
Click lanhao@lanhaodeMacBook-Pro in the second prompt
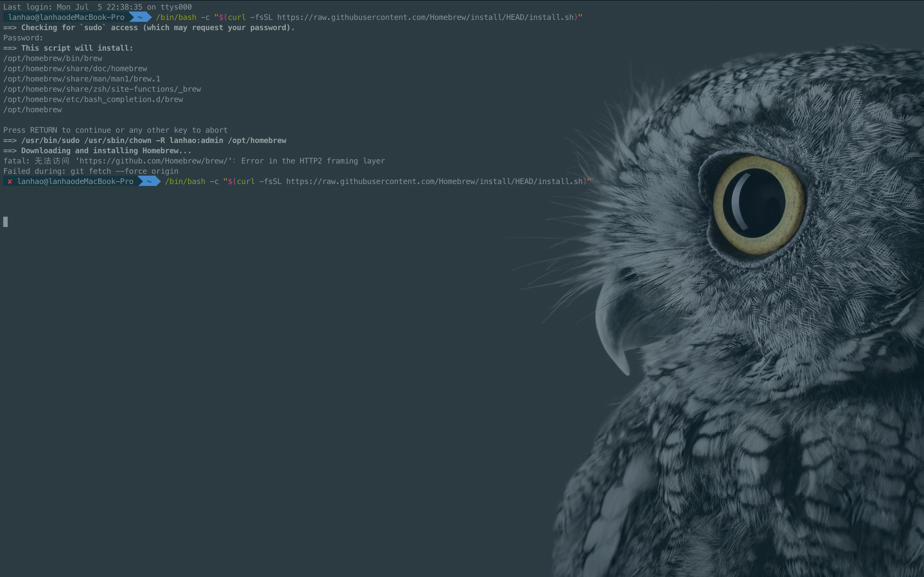(x=75, y=182)
